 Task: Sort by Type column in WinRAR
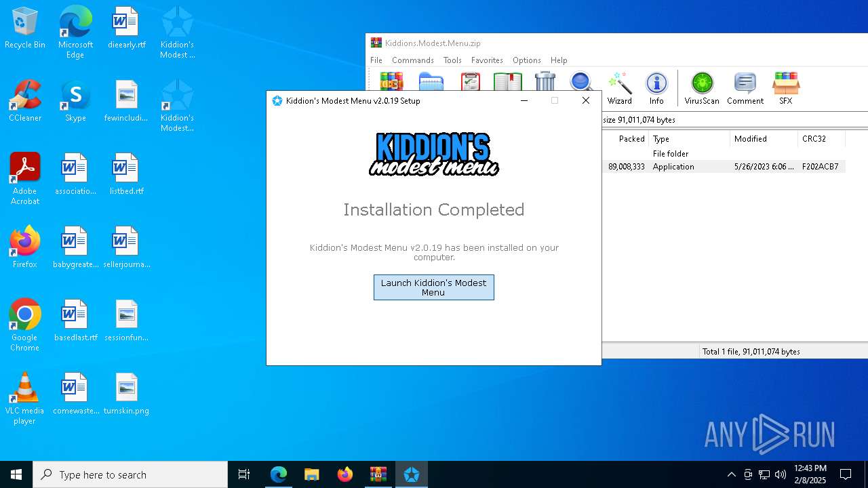coord(690,139)
